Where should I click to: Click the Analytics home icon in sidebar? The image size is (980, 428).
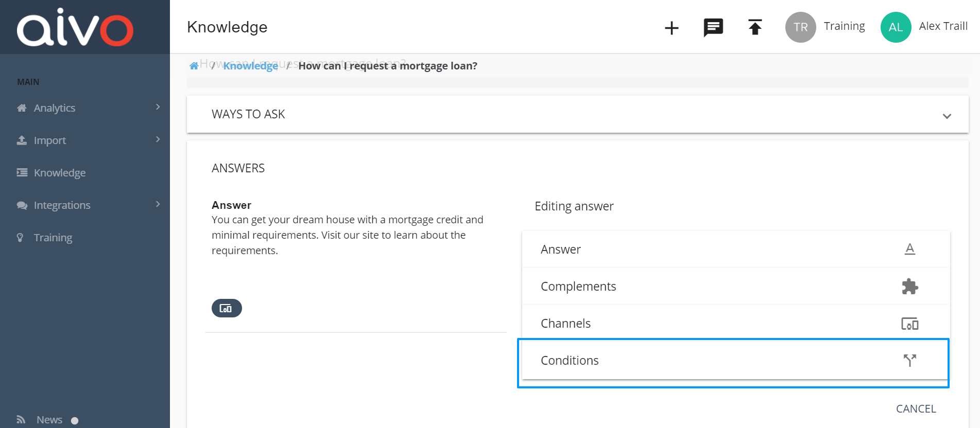point(22,108)
